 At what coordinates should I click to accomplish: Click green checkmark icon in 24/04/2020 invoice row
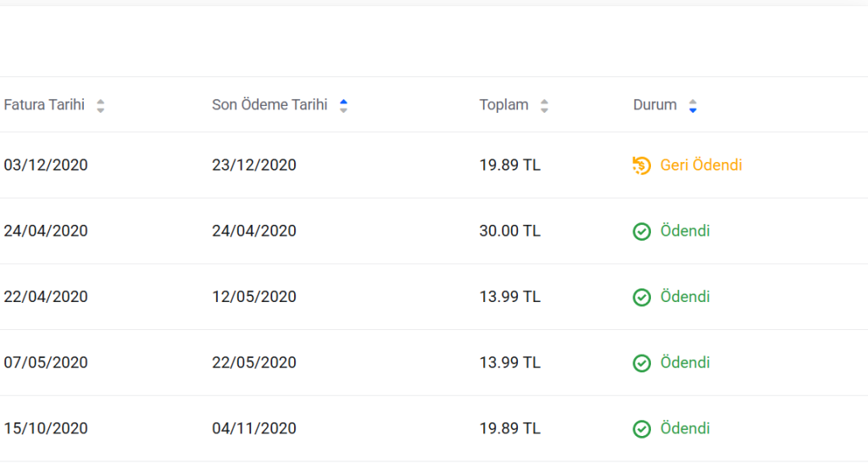click(x=642, y=232)
